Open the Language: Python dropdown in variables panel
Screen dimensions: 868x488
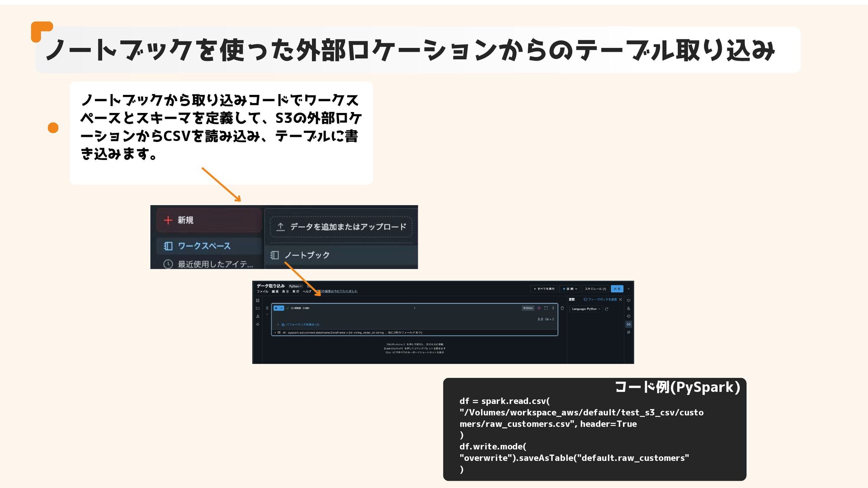586,309
